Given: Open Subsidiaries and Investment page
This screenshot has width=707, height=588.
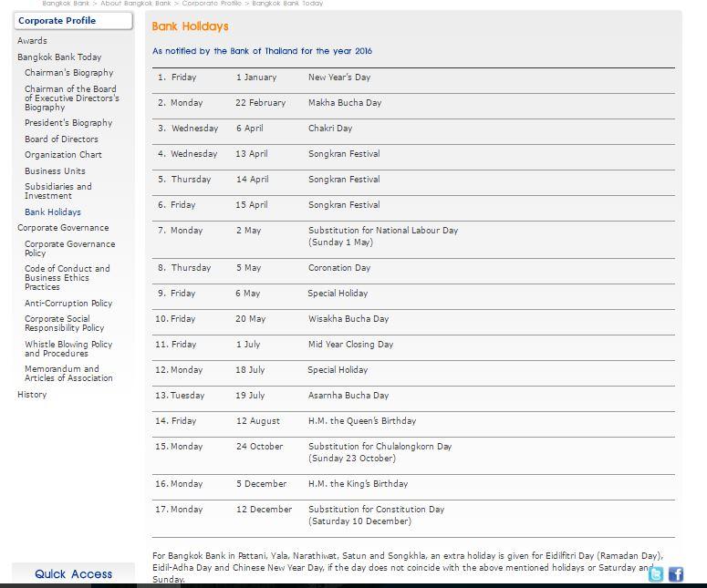Looking at the screenshot, I should tap(58, 191).
